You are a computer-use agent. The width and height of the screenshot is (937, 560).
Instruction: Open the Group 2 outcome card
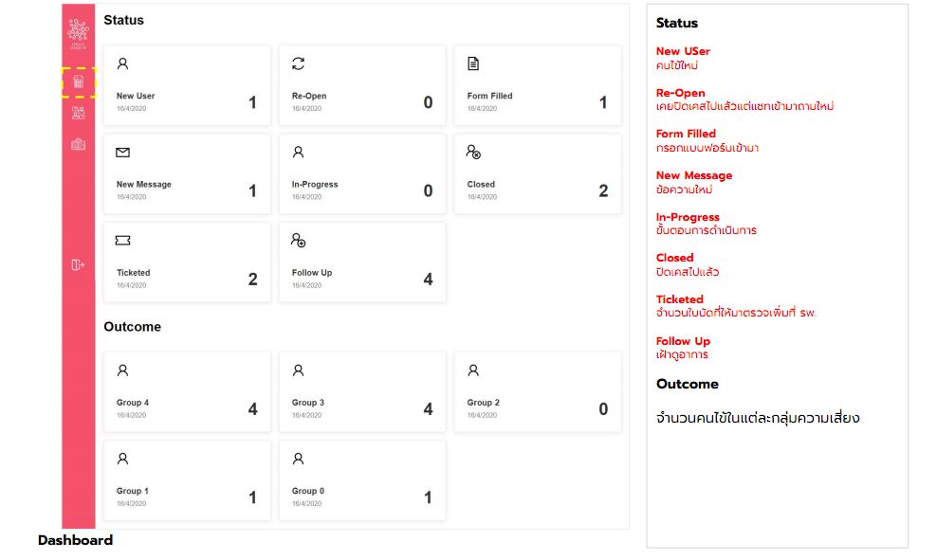pos(538,391)
